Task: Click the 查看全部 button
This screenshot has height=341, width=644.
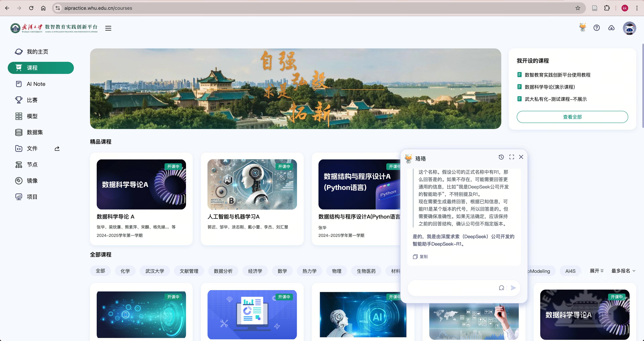Action: click(572, 117)
